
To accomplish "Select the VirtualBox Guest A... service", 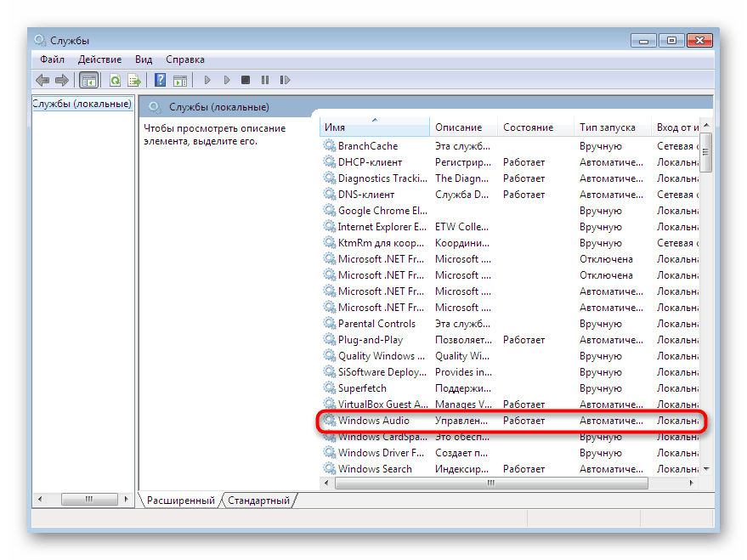I will click(x=383, y=404).
